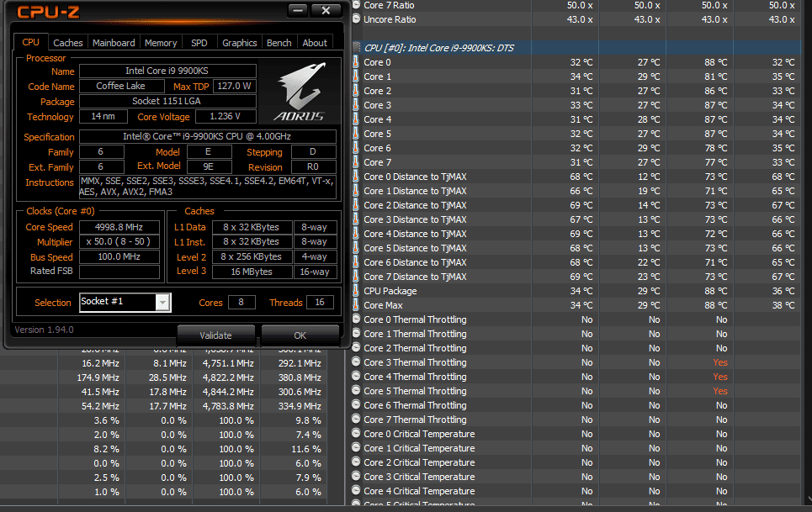Click the Core 4 Critical Temperature icon
This screenshot has height=512, width=812.
356,491
